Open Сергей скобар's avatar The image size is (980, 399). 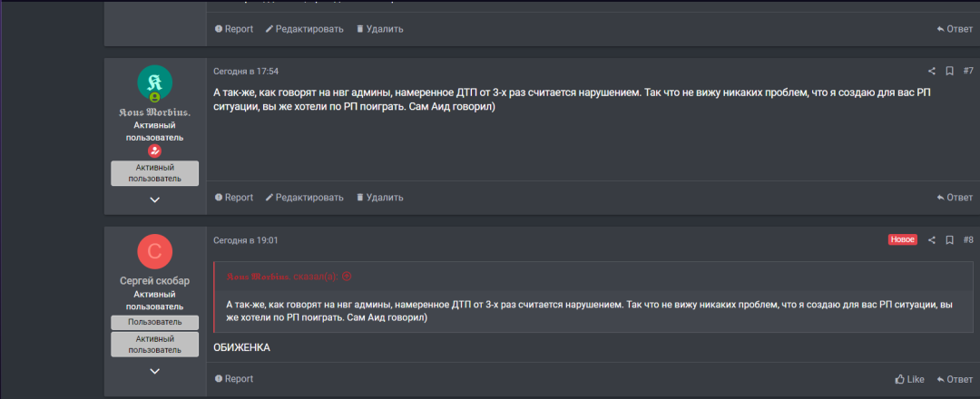[x=154, y=251]
